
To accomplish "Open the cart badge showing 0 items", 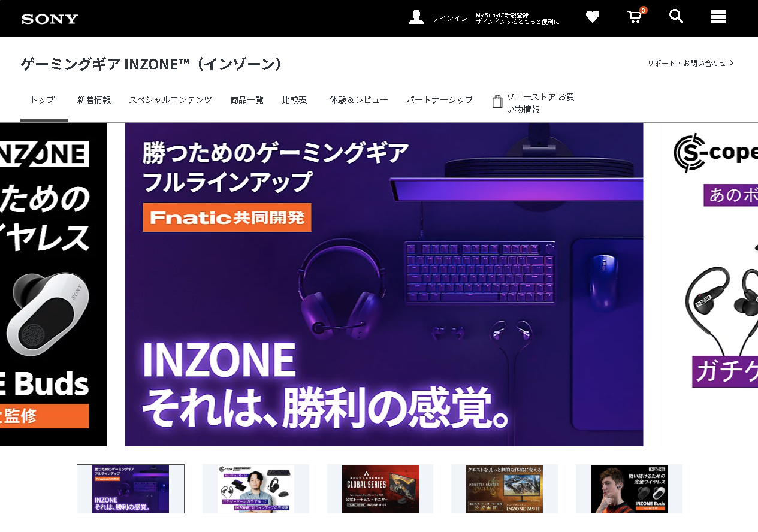I will click(x=643, y=10).
